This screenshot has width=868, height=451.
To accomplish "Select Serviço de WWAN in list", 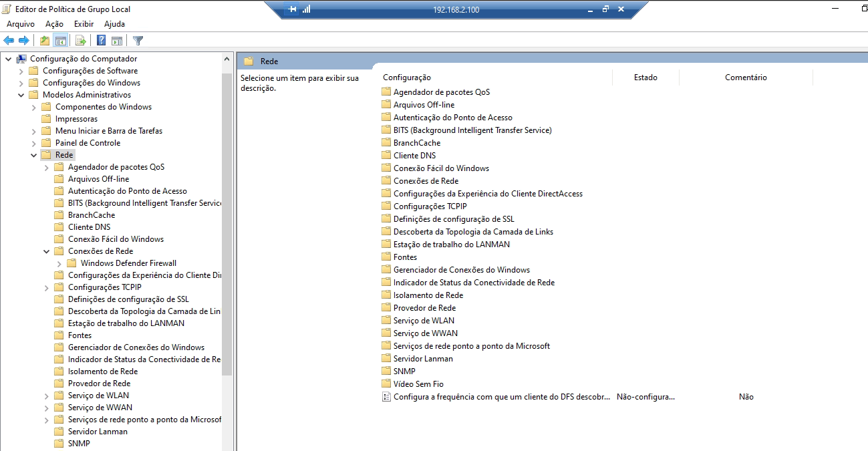I will coord(420,333).
